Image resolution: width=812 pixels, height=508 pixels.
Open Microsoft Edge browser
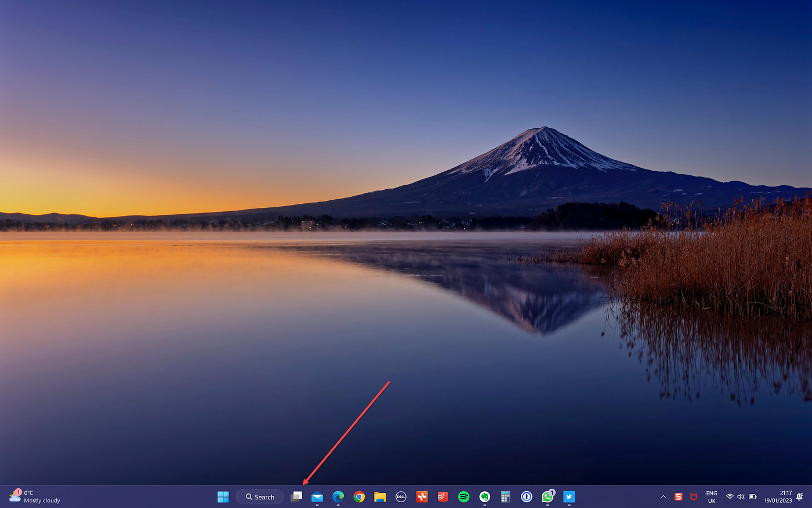pyautogui.click(x=338, y=497)
